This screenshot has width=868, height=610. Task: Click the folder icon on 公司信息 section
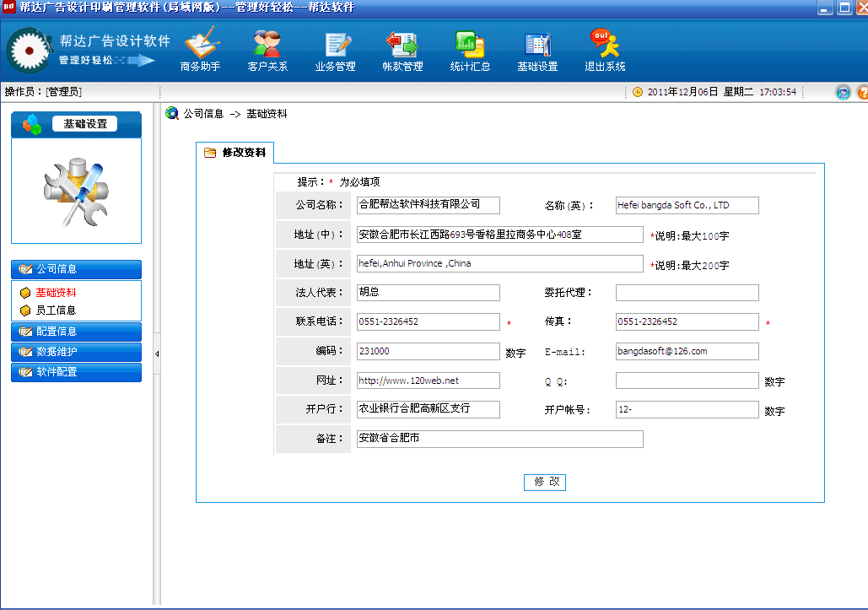[x=25, y=269]
